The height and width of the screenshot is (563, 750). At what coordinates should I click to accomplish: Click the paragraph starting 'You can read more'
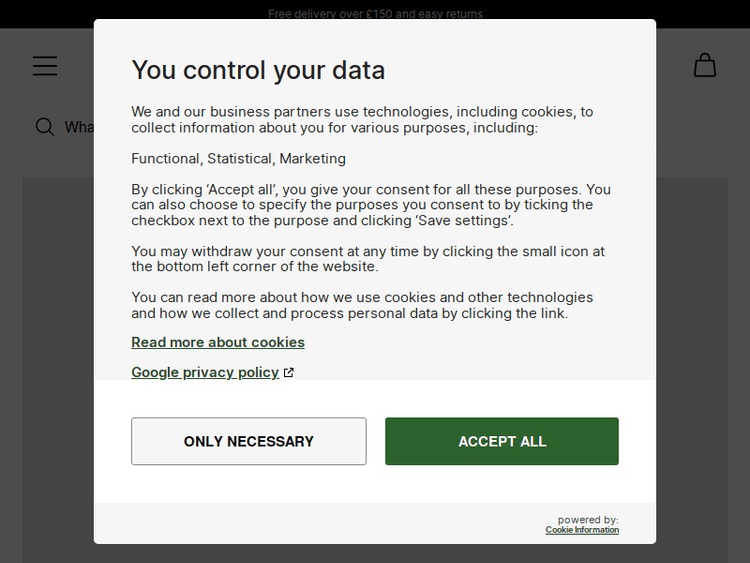pyautogui.click(x=362, y=305)
